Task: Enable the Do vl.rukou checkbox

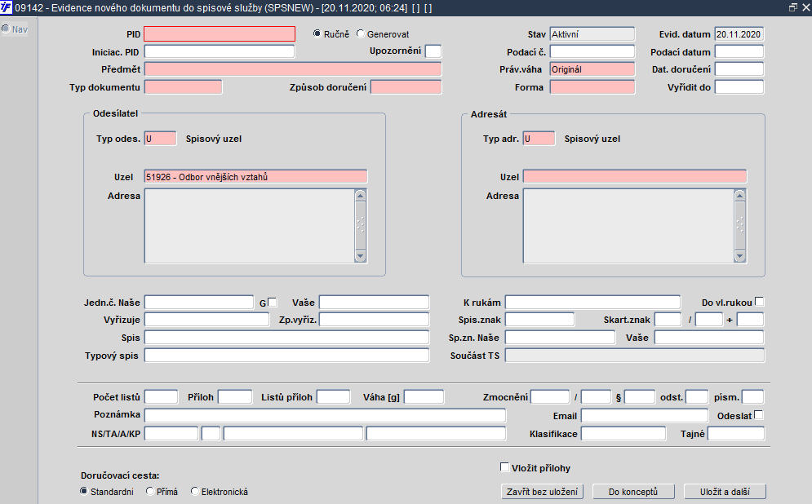Action: coord(760,302)
